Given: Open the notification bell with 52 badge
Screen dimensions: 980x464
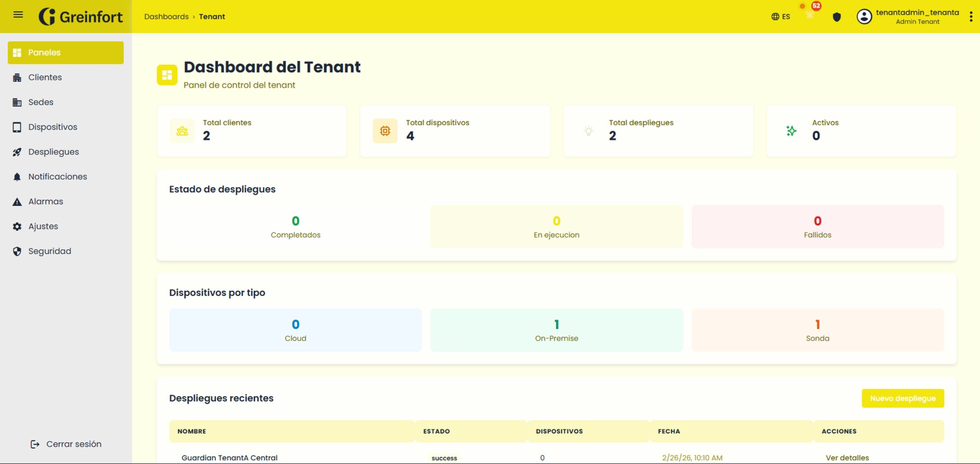Looking at the screenshot, I should pyautogui.click(x=810, y=15).
